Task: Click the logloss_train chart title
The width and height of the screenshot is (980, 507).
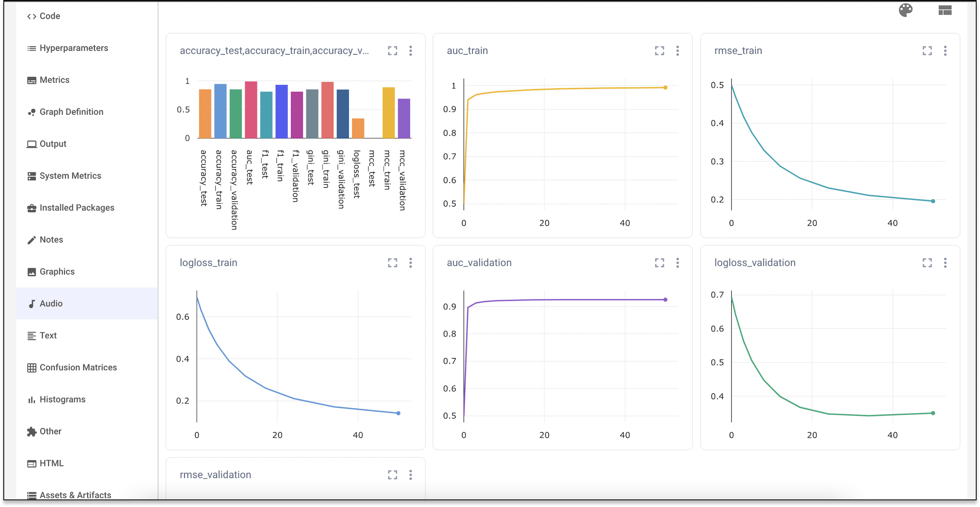Action: [x=209, y=263]
